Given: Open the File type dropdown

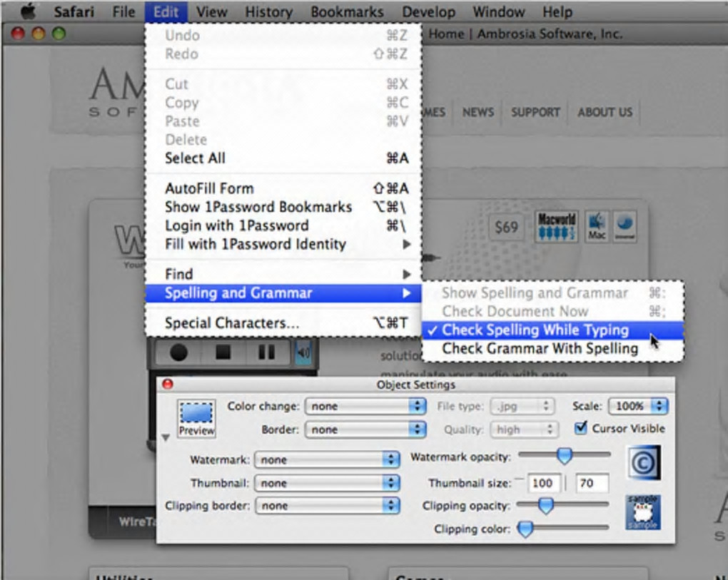Looking at the screenshot, I should tap(522, 407).
